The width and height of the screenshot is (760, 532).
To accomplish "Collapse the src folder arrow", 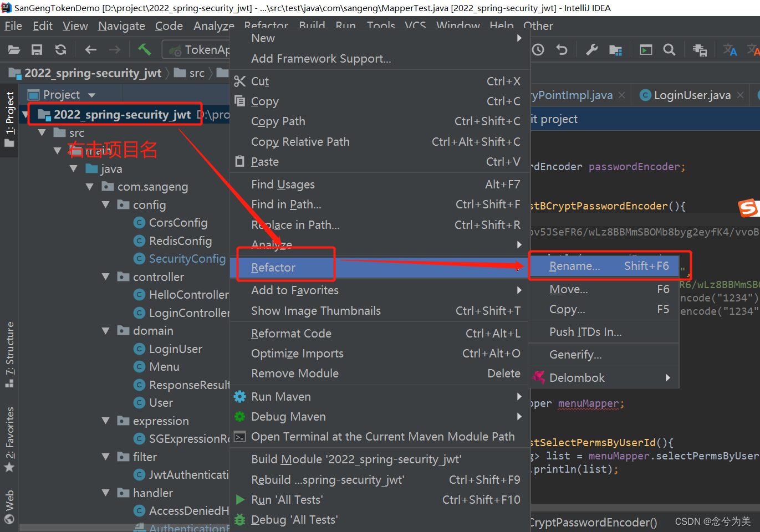I will click(42, 132).
